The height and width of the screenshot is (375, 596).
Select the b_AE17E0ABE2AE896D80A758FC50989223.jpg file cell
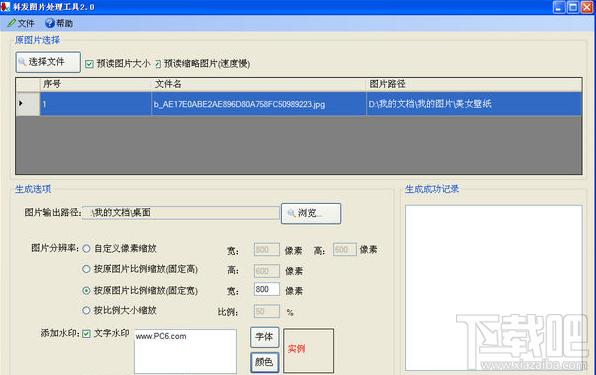[259, 104]
